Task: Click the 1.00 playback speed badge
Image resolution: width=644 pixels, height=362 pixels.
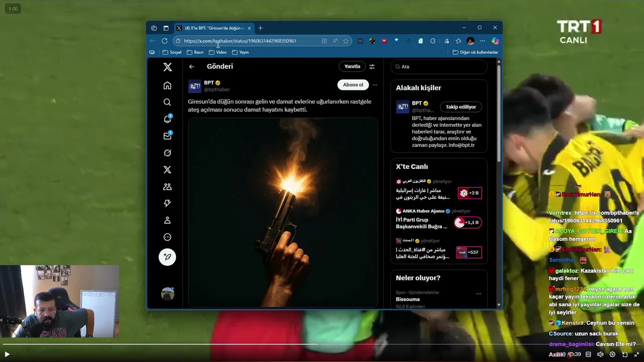Action: [13, 9]
